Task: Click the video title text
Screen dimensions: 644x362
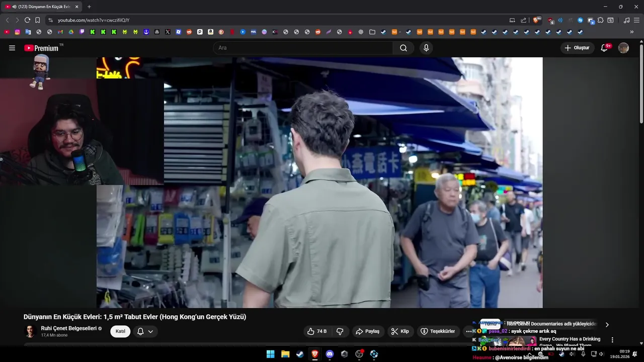Action: click(135, 317)
